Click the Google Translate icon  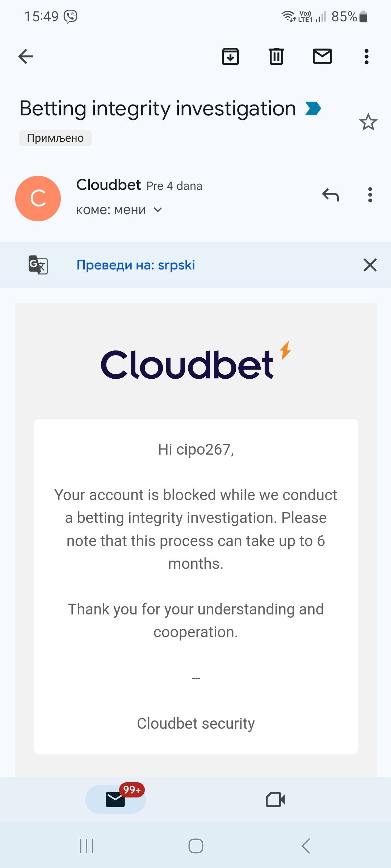click(x=38, y=265)
